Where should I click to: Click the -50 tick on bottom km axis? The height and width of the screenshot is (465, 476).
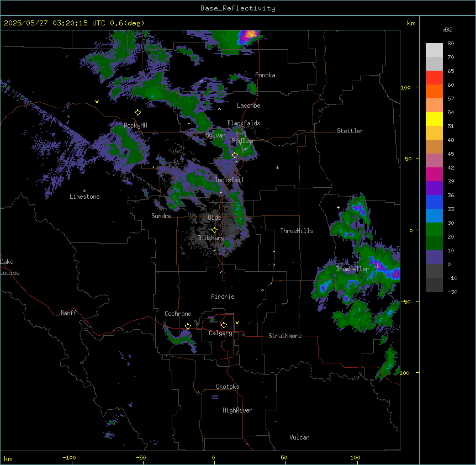click(x=141, y=457)
